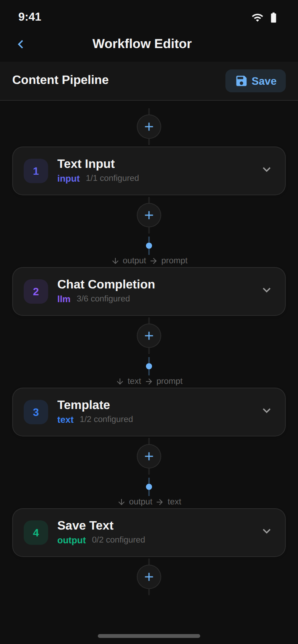Click the plus icon below Save Text node
This screenshot has width=298, height=644.
coord(149,577)
